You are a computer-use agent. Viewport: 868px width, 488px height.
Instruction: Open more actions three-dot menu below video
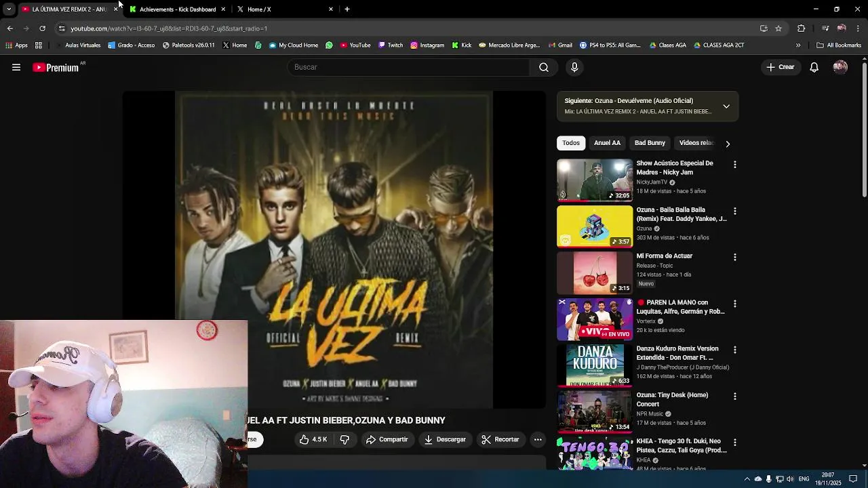click(538, 439)
